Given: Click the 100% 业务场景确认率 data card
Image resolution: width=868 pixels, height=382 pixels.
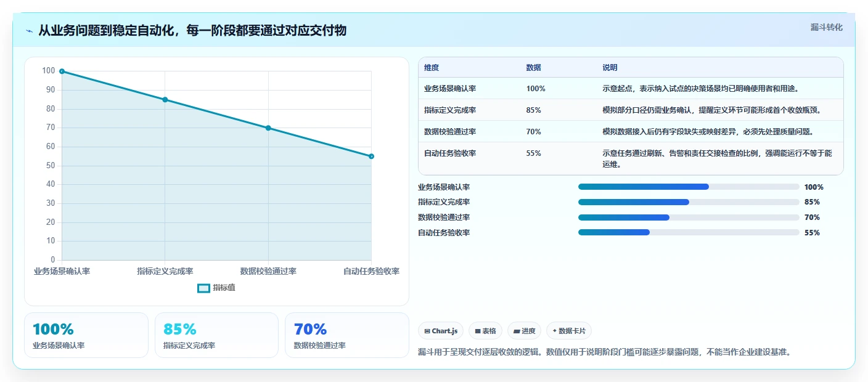Looking at the screenshot, I should [x=86, y=335].
